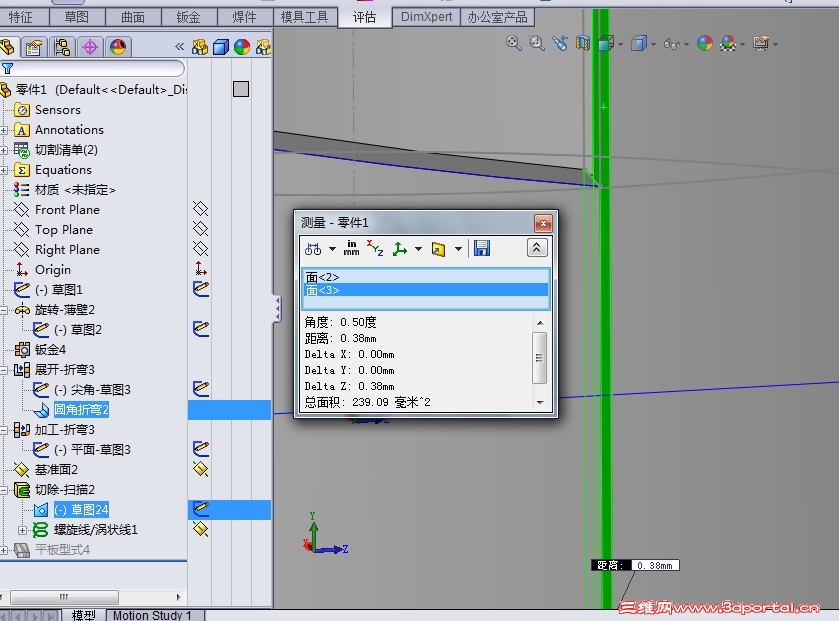The height and width of the screenshot is (621, 839).
Task: Switch to the 钣金 tab
Action: pos(188,18)
